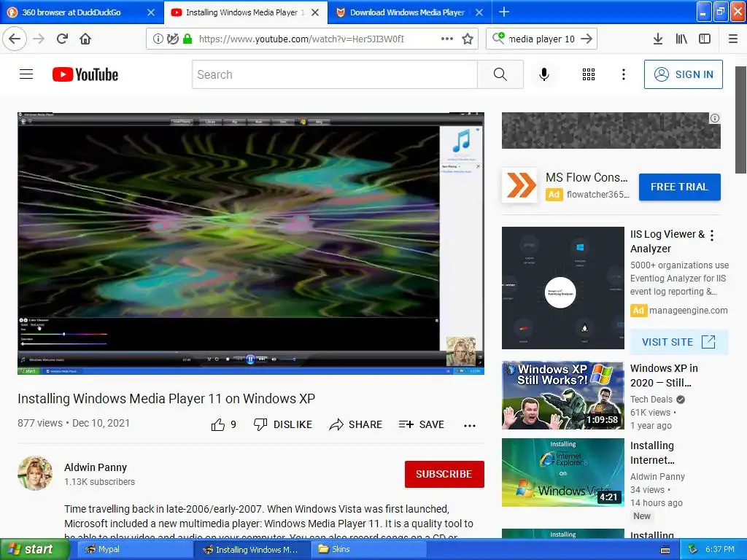This screenshot has height=560, width=747.
Task: Click the page vertical scrollbar thumb
Action: (x=740, y=120)
